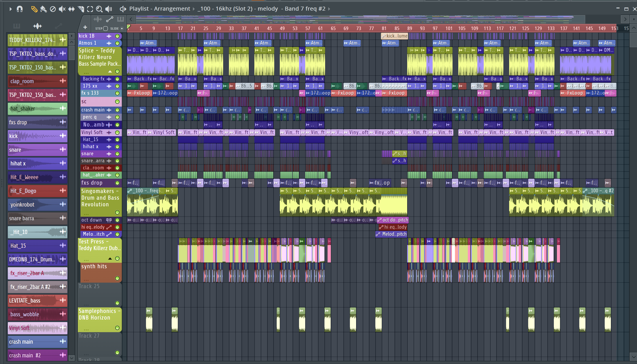Mute the Vinyl Soft track
Viewport: 637px width, 364px height.
[117, 132]
